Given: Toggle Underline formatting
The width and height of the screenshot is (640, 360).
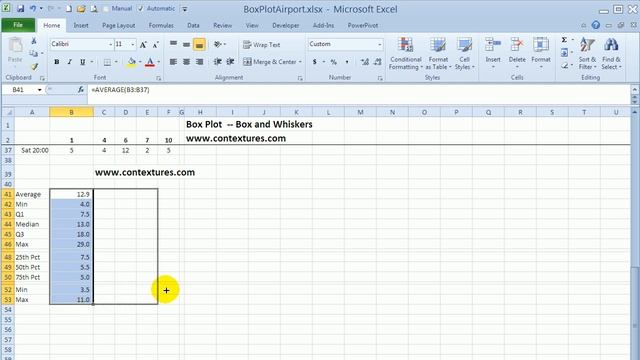Looking at the screenshot, I should click(82, 62).
